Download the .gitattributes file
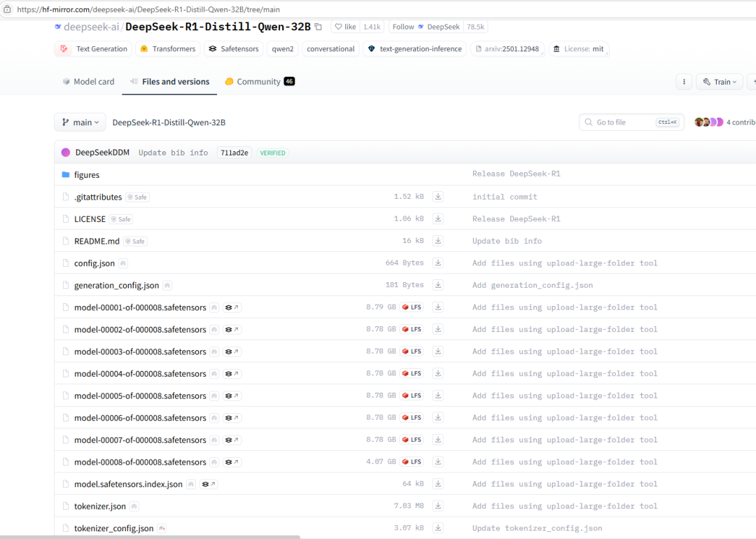 coord(437,197)
